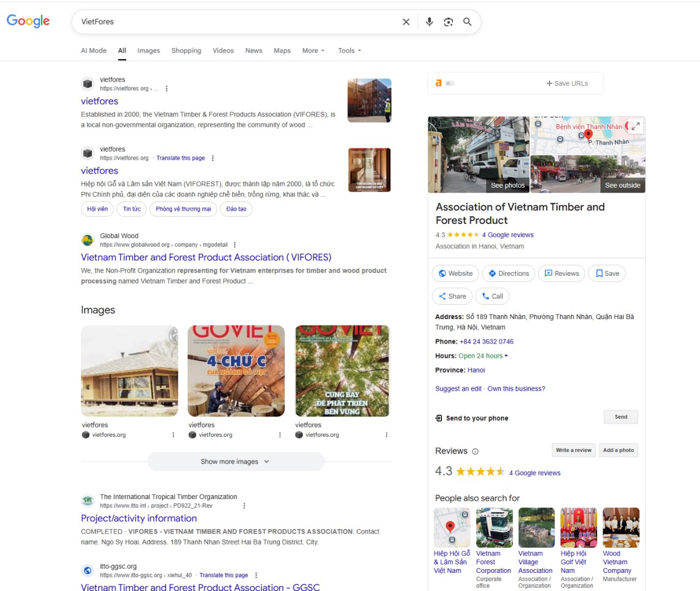Open the See photos thumbnail
Image resolution: width=700 pixels, height=591 pixels.
tap(479, 154)
